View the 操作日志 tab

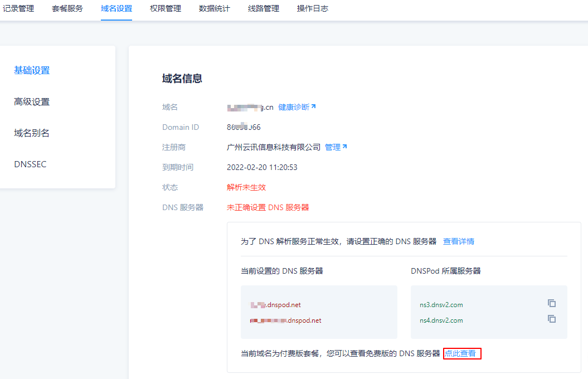pyautogui.click(x=313, y=9)
